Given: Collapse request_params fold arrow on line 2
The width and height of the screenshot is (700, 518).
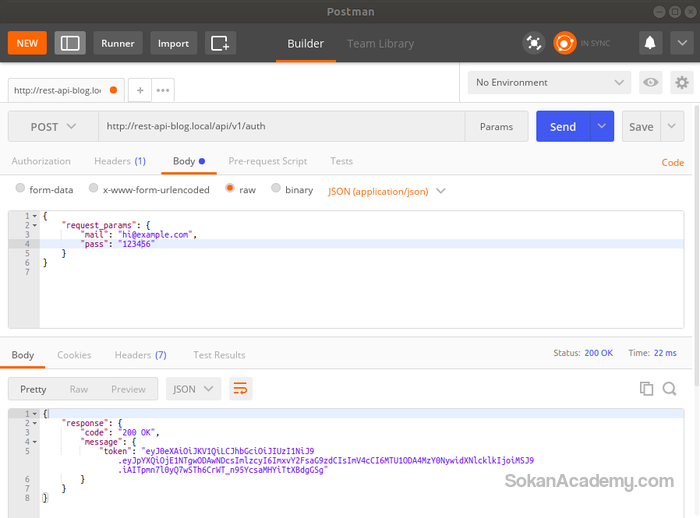Looking at the screenshot, I should [x=35, y=226].
